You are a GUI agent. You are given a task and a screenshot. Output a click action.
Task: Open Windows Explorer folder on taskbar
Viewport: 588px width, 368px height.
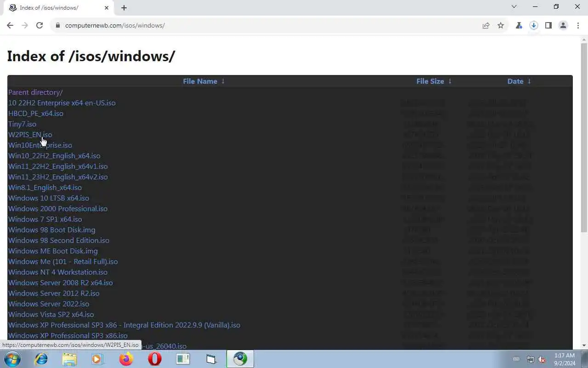click(69, 359)
